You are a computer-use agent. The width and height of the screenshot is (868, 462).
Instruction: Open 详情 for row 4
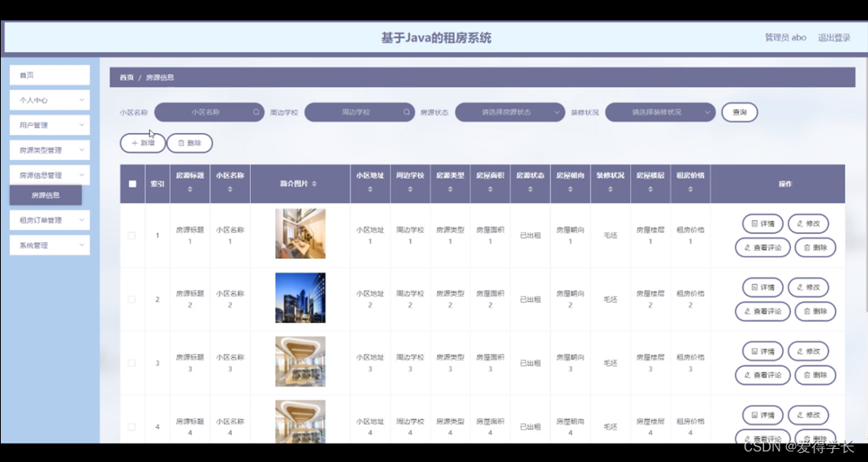coord(762,415)
